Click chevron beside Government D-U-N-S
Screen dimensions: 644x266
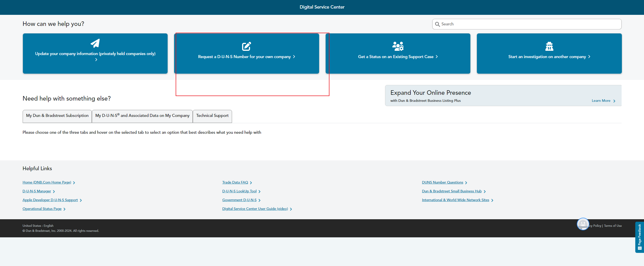pos(259,200)
